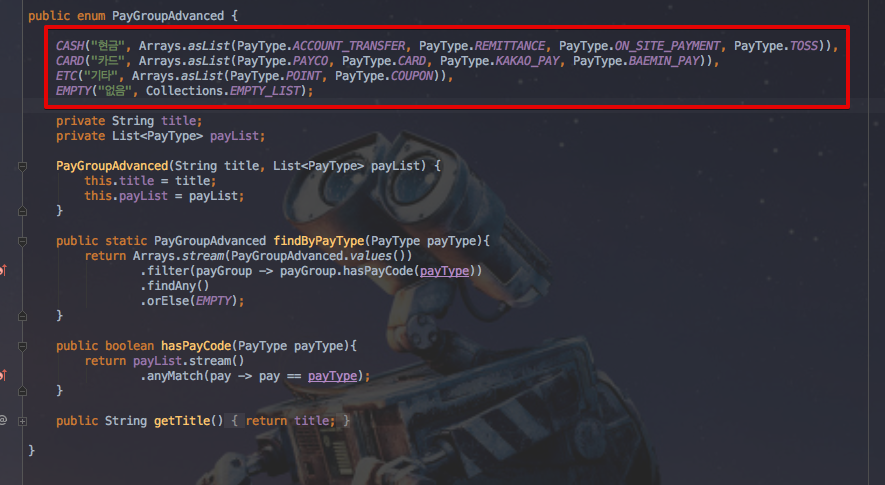Click underlined payType in the anyMatch line
This screenshot has height=485, width=885.
332,376
